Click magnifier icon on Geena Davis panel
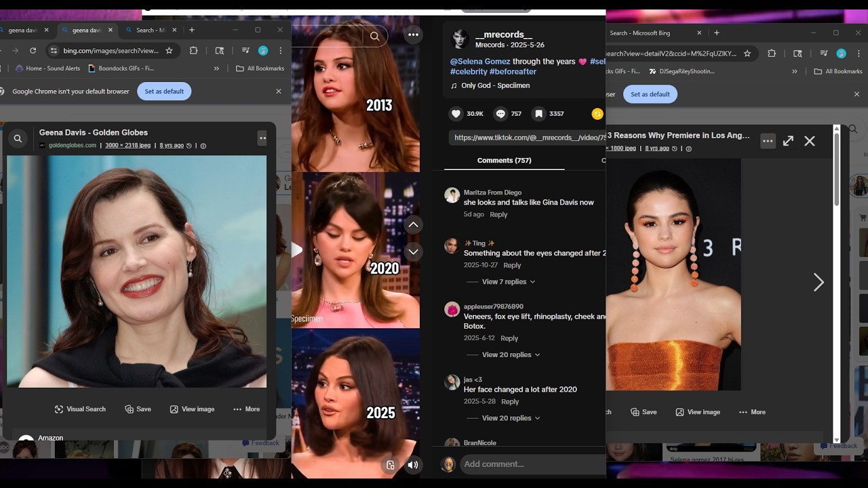This screenshot has height=488, width=868. click(18, 138)
